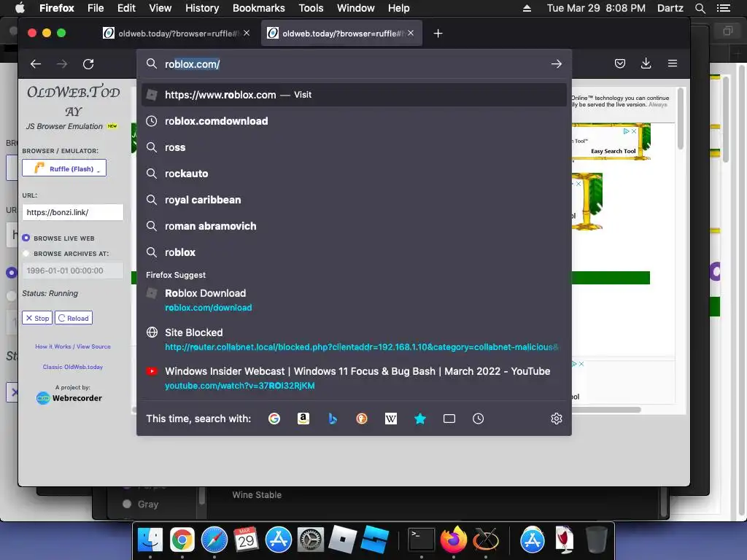Screen dimensions: 747x560
Task: Launch Google Chrome from the Dock
Action: click(x=182, y=540)
